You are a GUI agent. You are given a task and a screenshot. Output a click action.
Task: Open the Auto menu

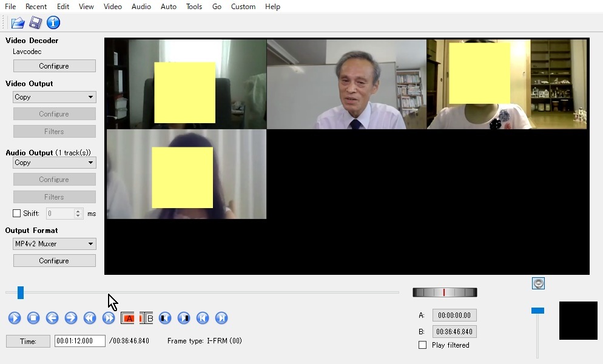169,7
